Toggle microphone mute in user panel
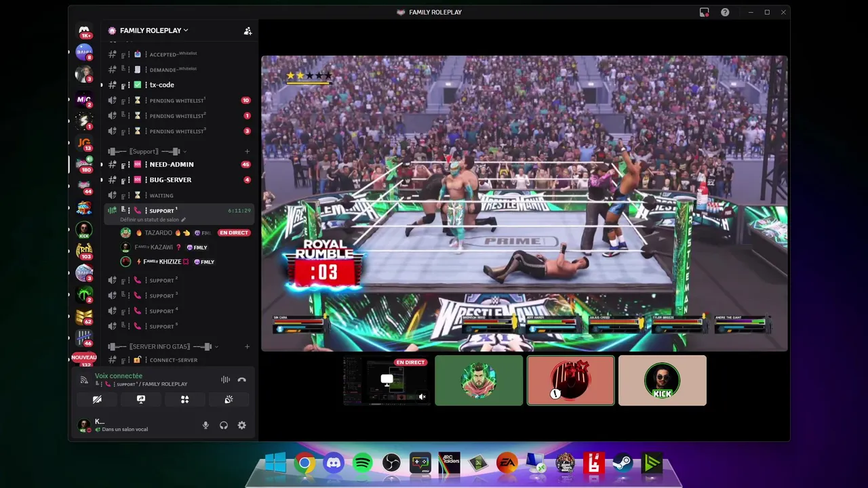 coord(205,425)
